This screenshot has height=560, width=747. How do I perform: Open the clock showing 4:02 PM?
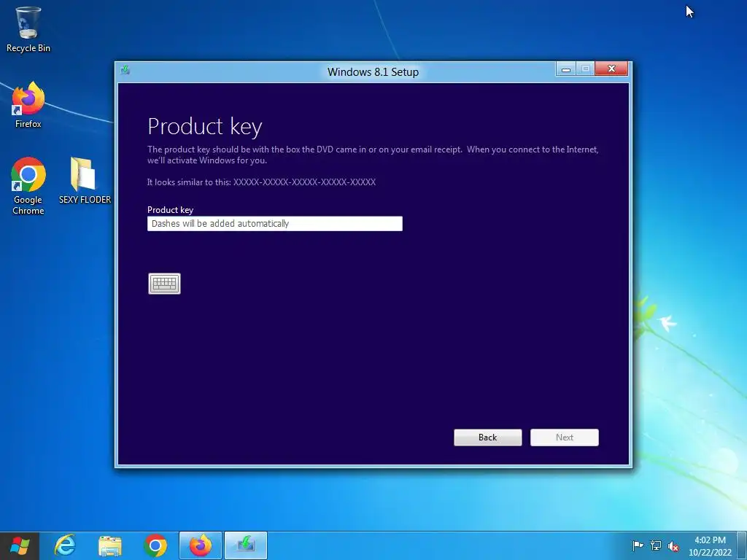[x=710, y=546]
